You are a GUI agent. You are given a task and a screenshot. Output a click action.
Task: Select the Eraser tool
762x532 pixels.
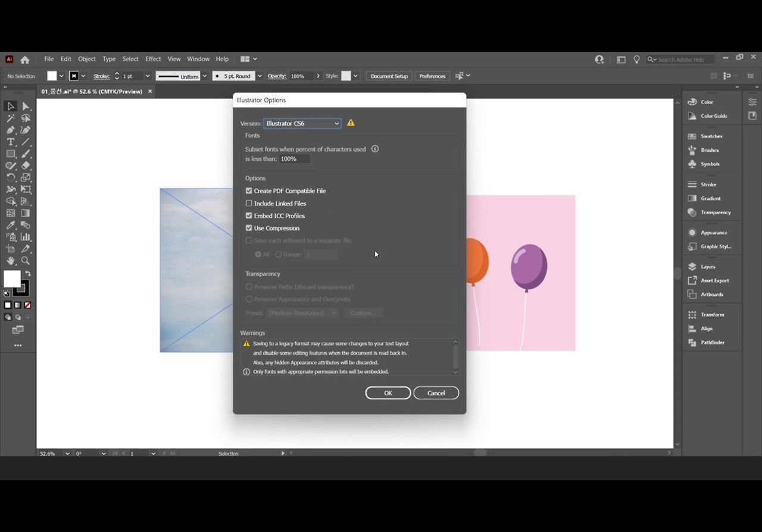[x=26, y=165]
